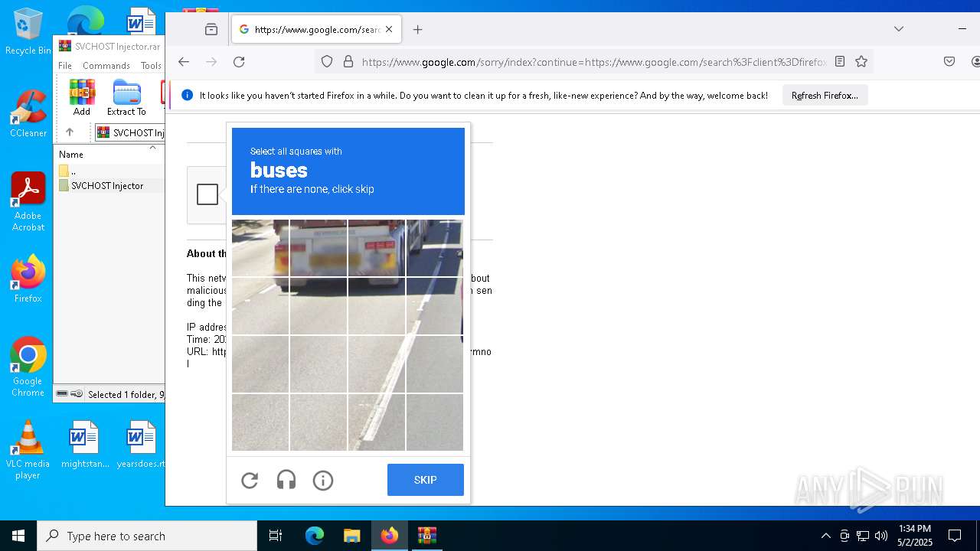
Task: Get an audio challenge headphones icon
Action: point(286,480)
